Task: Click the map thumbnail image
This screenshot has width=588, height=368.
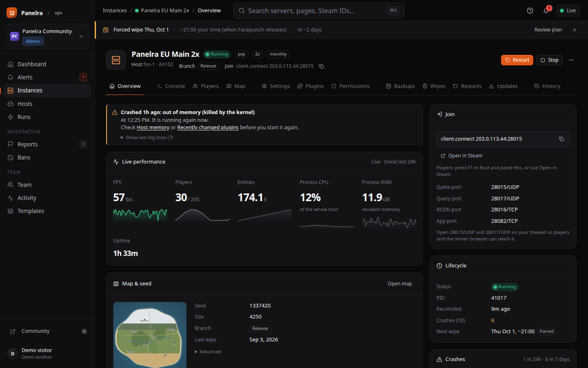Action: coord(150,335)
